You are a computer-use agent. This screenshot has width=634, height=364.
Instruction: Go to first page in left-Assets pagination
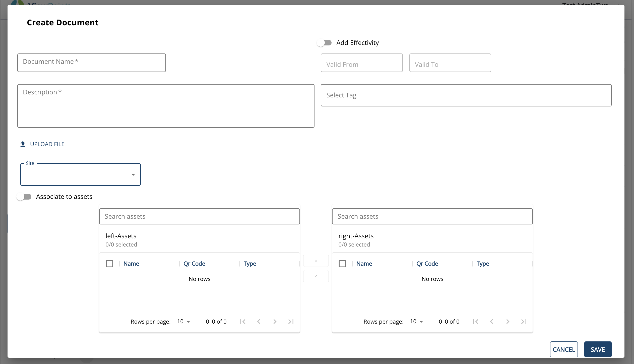coord(242,322)
